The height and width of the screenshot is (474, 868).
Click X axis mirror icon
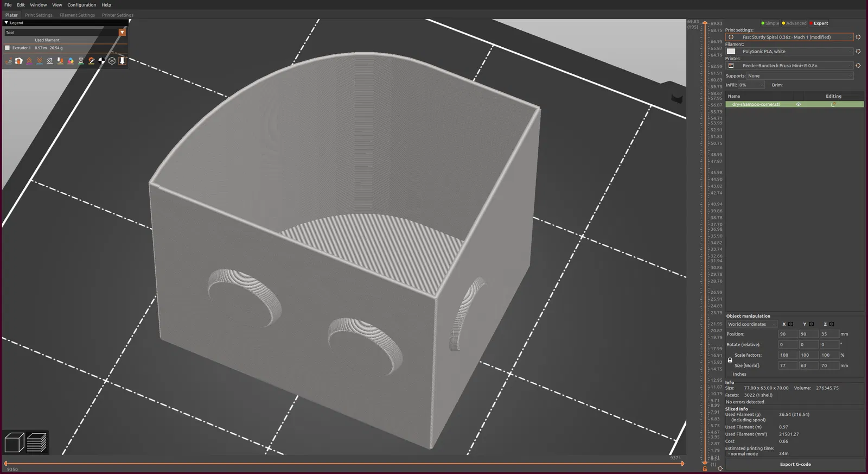point(790,324)
